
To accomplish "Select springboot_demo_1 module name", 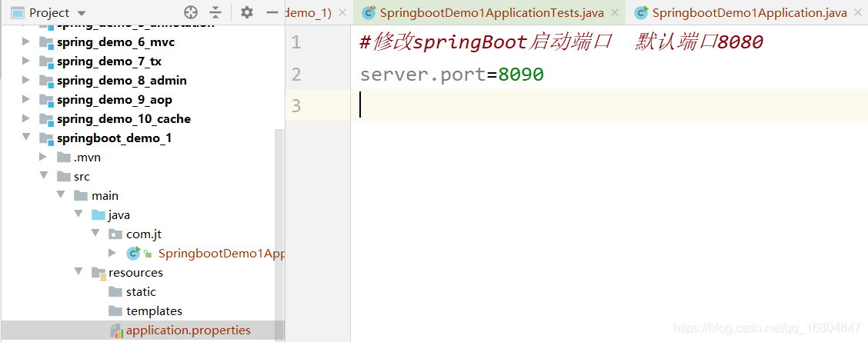I will (114, 138).
